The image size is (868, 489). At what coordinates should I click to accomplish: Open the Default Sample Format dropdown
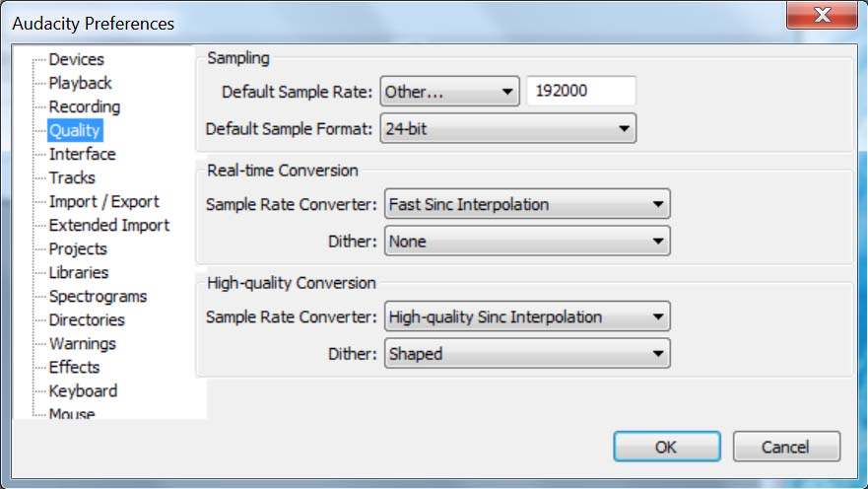(x=507, y=128)
